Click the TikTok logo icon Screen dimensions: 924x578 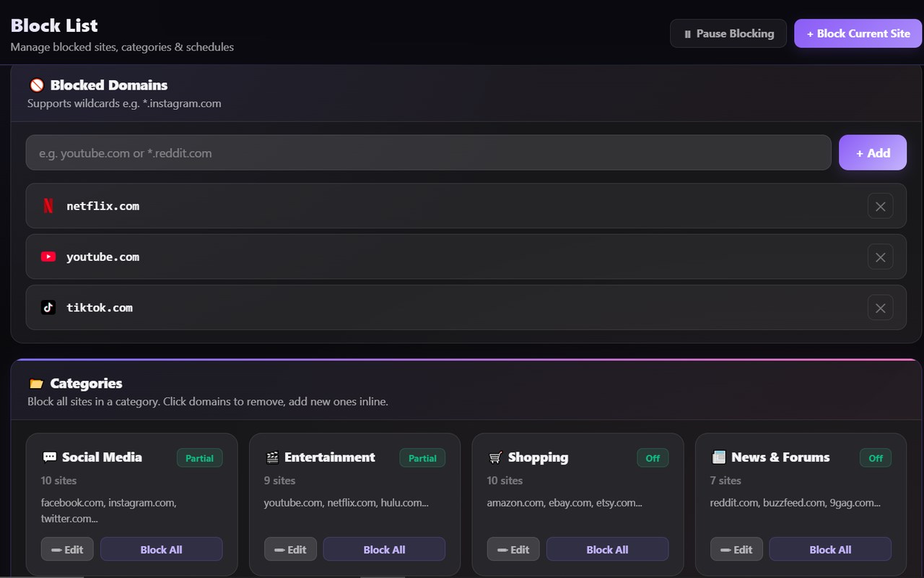[48, 308]
